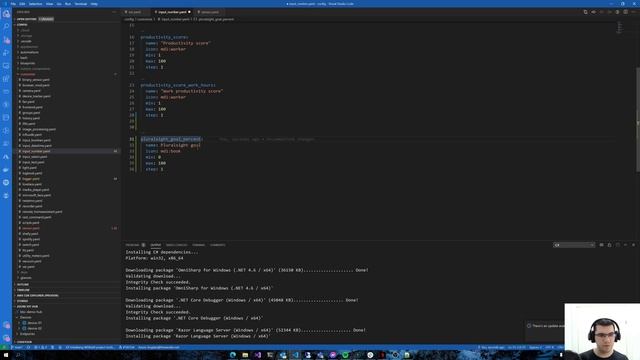Open the Accounts icon at activity bar bottom

tap(6, 325)
